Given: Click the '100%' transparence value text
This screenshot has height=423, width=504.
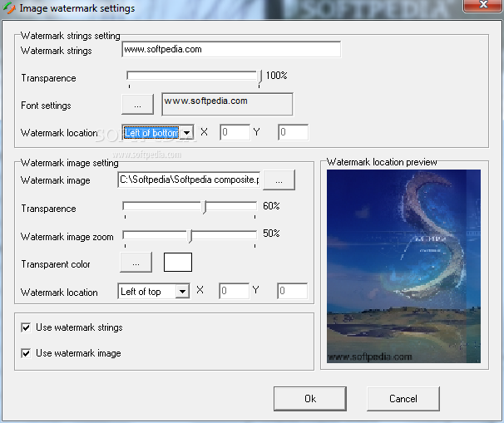Looking at the screenshot, I should 276,76.
